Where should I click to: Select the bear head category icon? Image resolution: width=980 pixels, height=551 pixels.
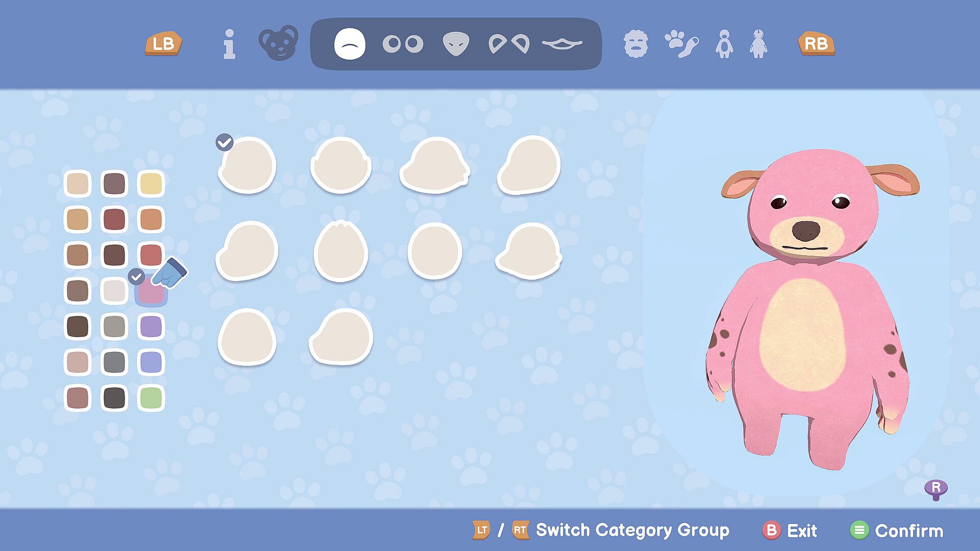tap(278, 43)
